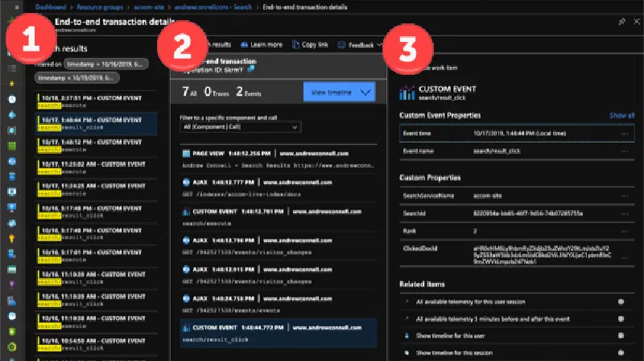Image resolution: width=644 pixels, height=361 pixels.
Task: Open the ellipsis menu for the Event time row
Action: pos(625,134)
